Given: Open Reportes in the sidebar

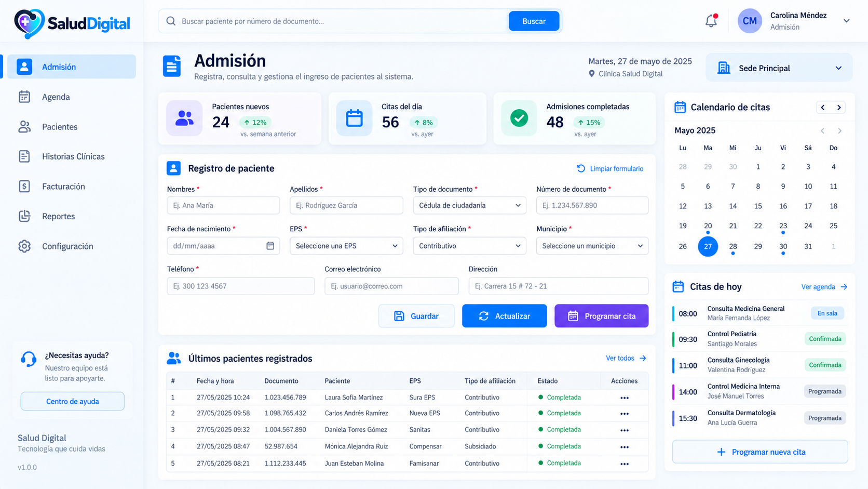Looking at the screenshot, I should [72, 216].
